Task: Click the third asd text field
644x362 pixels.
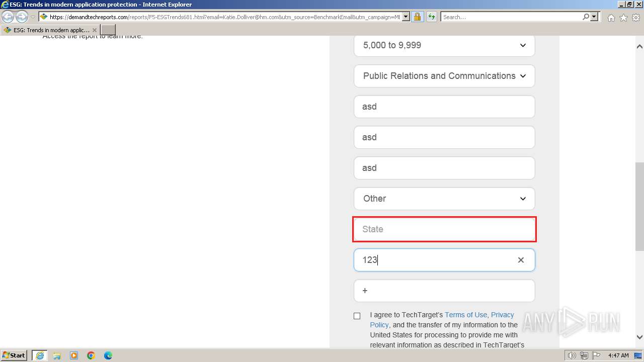Action: 444,168
